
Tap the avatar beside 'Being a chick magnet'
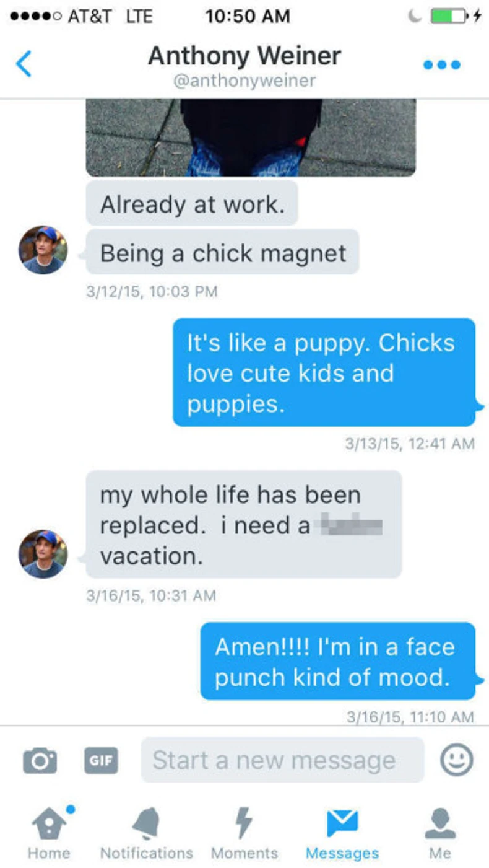point(43,250)
